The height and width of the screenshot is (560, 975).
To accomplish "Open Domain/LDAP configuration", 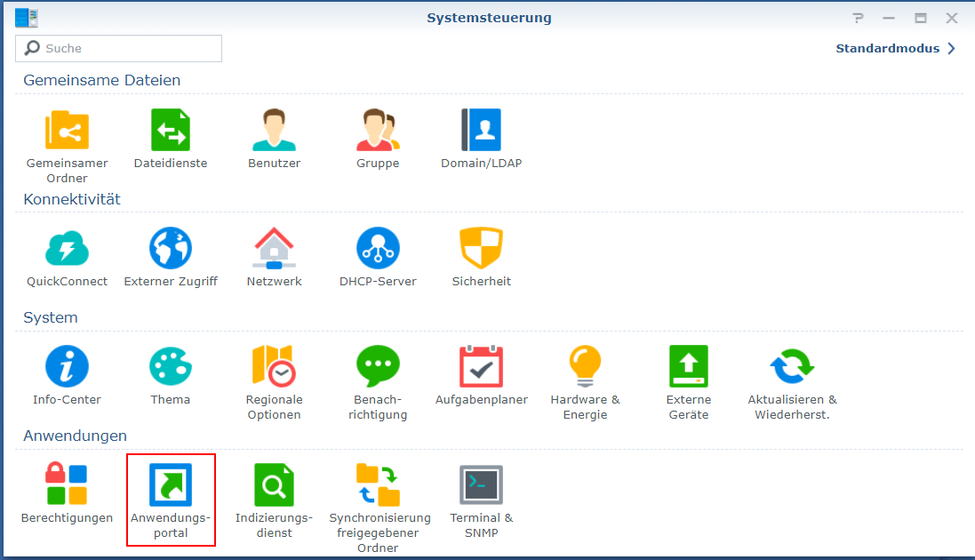I will (x=481, y=130).
